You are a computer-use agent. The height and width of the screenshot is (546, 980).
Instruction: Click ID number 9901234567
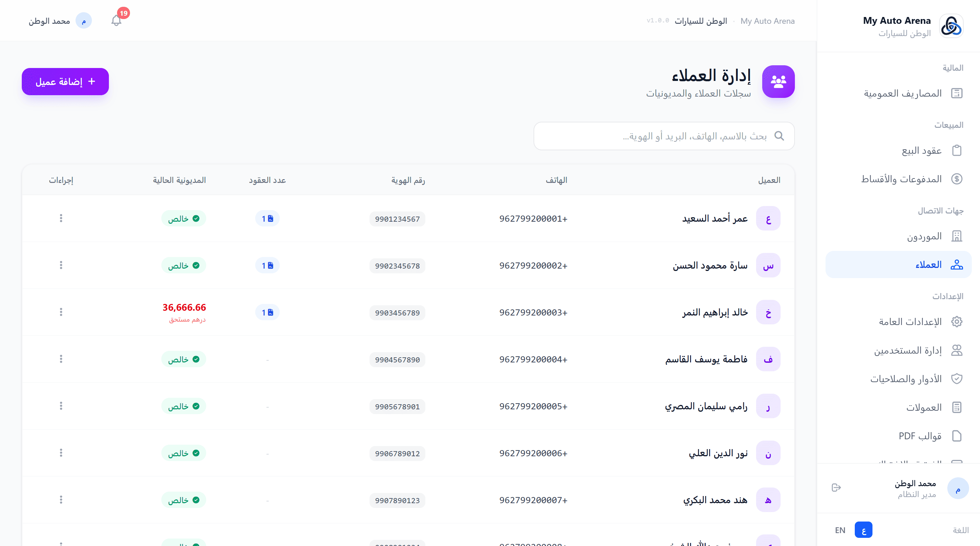pyautogui.click(x=397, y=219)
